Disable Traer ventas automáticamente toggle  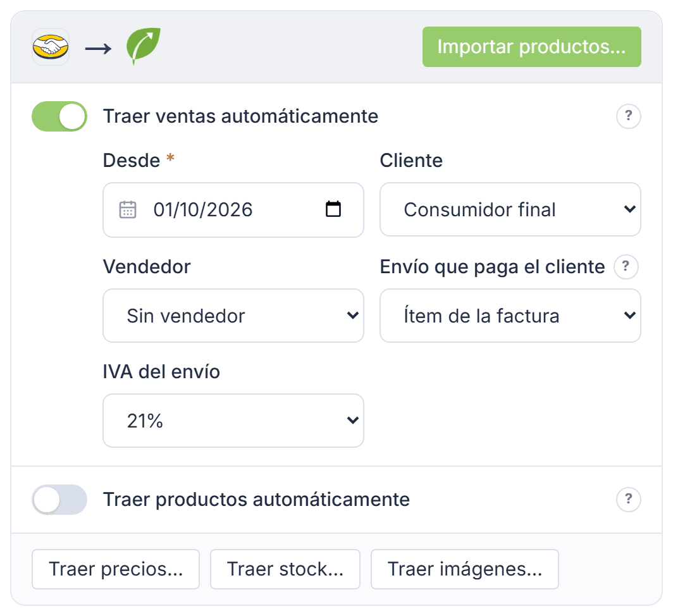point(59,116)
